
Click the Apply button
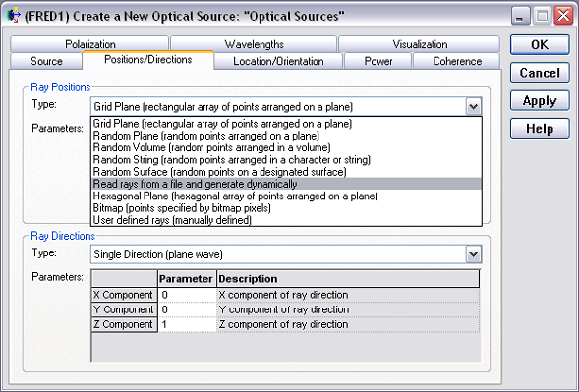coord(540,101)
